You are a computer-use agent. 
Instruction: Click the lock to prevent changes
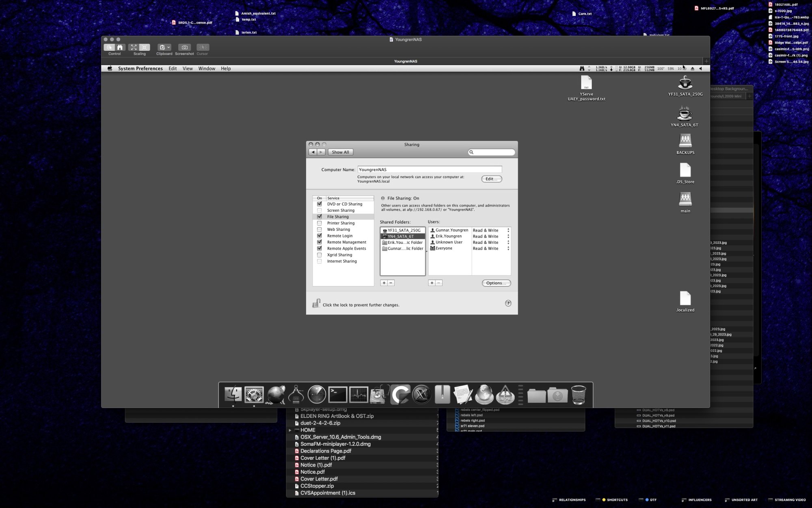(316, 304)
